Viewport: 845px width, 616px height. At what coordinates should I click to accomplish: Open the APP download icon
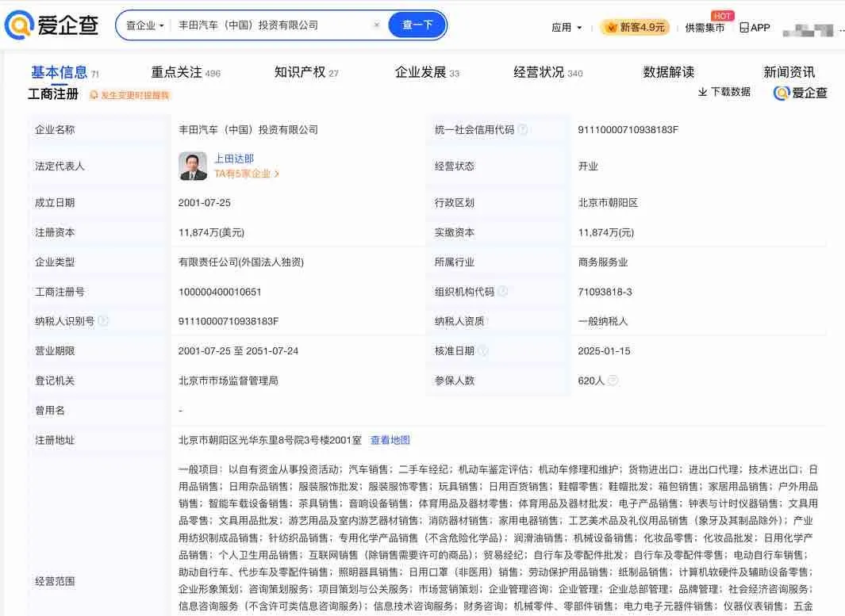744,27
